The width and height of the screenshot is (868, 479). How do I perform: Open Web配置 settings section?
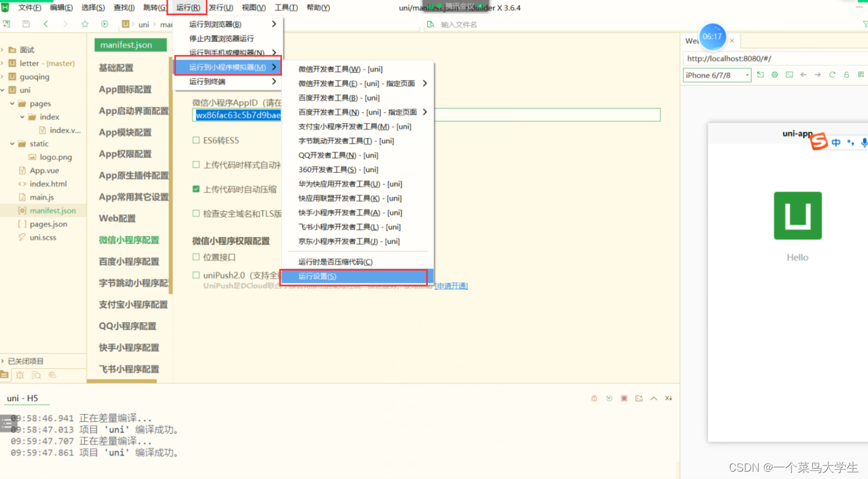point(117,218)
